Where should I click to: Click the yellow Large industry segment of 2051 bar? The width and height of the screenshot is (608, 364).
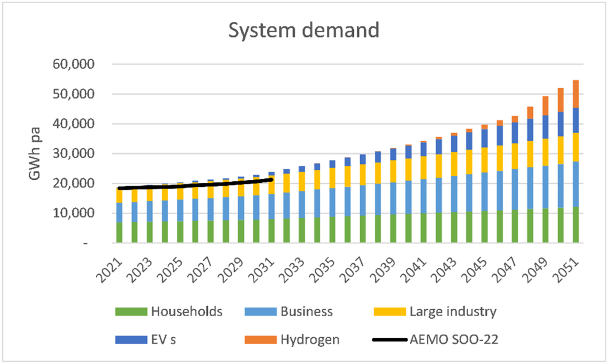click(x=576, y=147)
